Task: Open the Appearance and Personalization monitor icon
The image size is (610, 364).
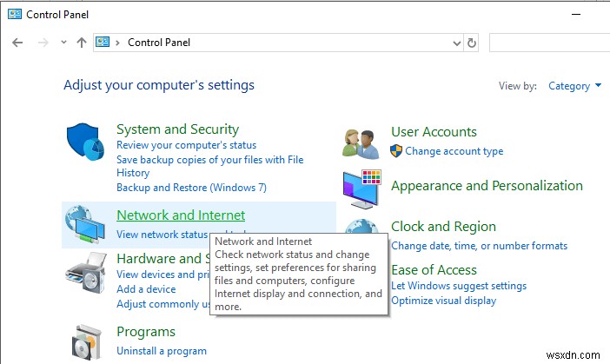Action: 361,189
